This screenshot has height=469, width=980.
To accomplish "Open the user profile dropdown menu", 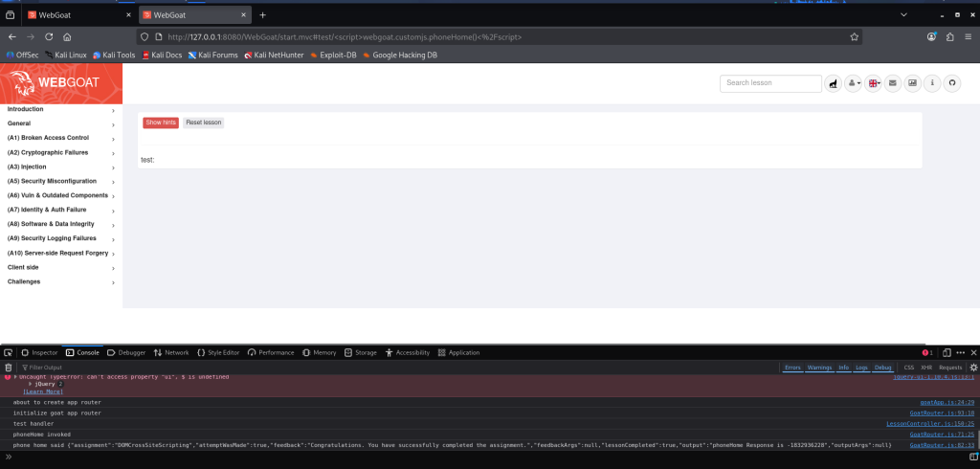I will 853,82.
